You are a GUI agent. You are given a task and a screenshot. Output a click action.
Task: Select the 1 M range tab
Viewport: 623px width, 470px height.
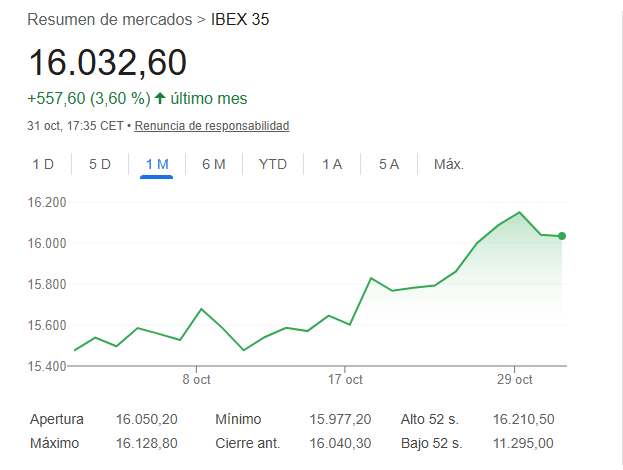157,164
